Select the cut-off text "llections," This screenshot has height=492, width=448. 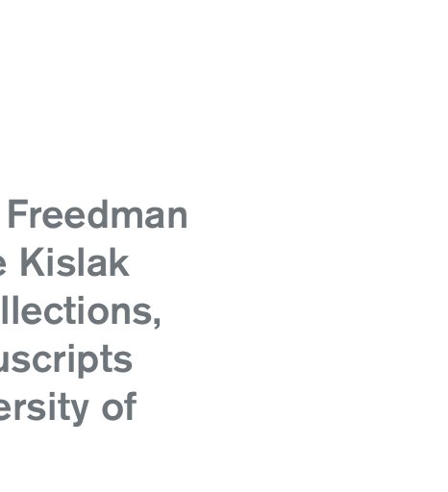click(80, 311)
